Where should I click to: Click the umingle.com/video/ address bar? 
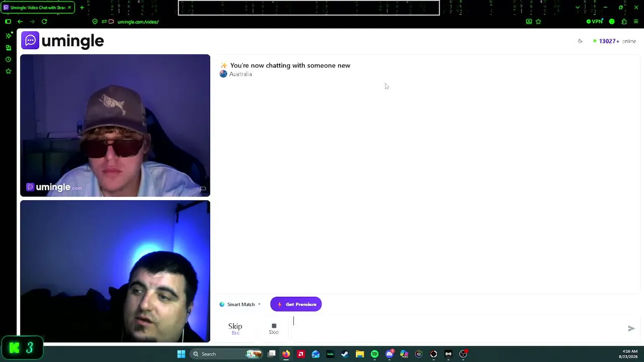(x=138, y=22)
